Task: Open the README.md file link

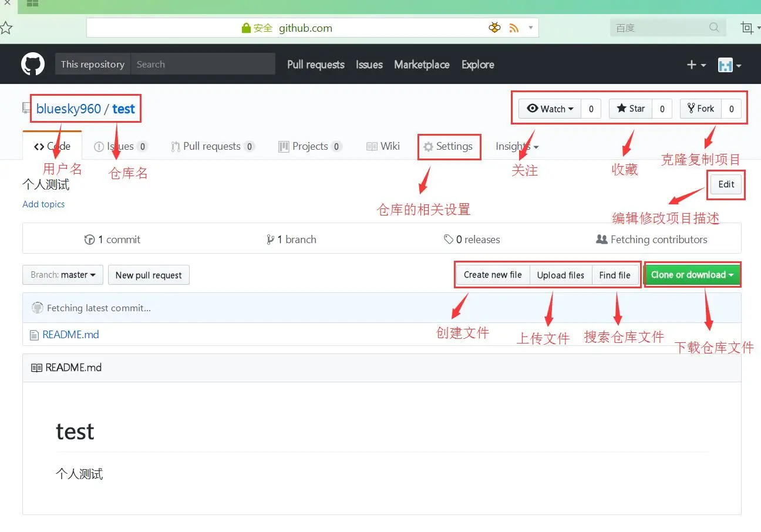Action: point(70,335)
